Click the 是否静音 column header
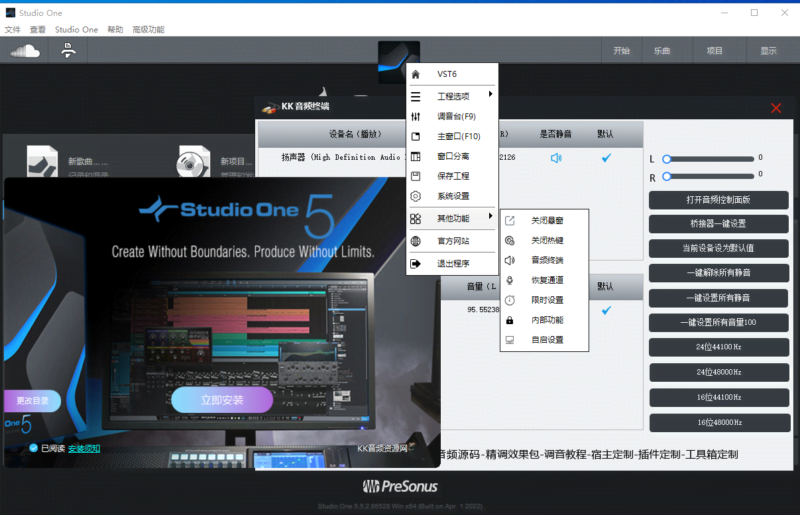The image size is (800, 515). 556,134
